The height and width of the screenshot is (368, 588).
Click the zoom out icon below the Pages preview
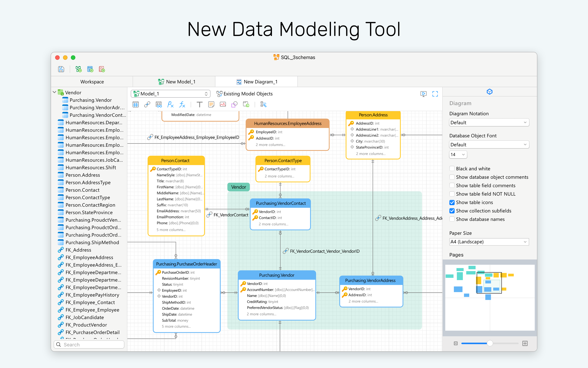[x=455, y=343]
